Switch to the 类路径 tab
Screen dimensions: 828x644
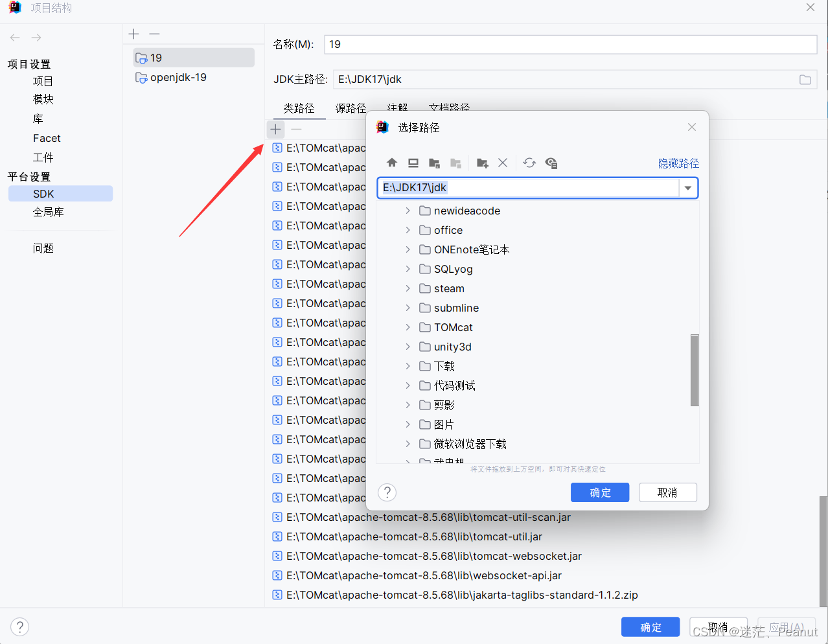point(299,108)
